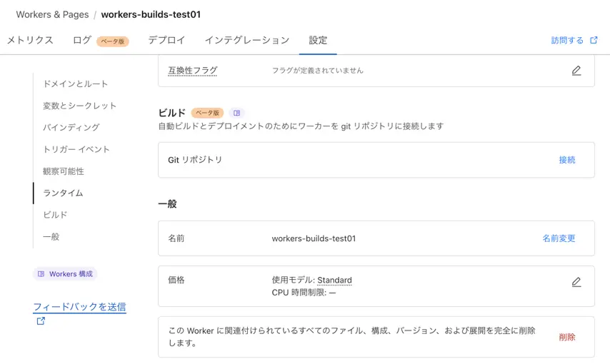The width and height of the screenshot is (610, 364).
Task: Open the フィードバックを送信 link
Action: (80, 307)
